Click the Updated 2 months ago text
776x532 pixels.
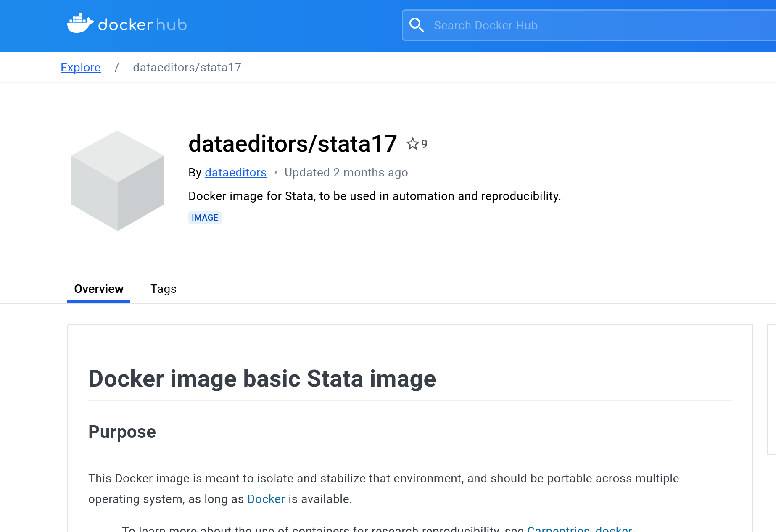346,172
